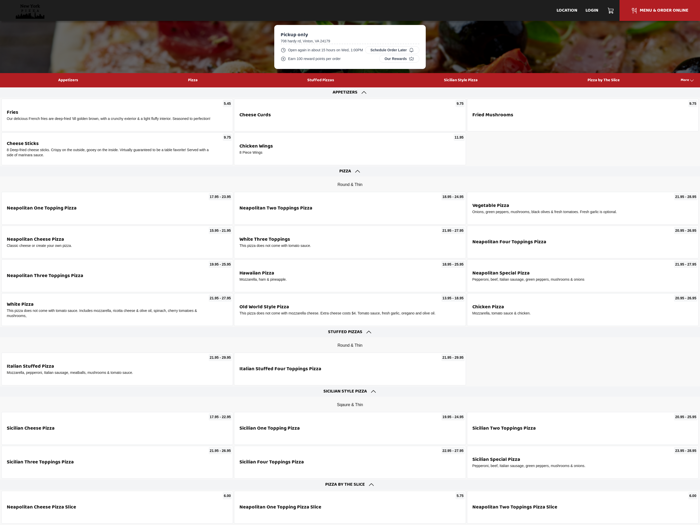Click the reward points icon
Image resolution: width=700 pixels, height=525 pixels.
click(x=283, y=59)
